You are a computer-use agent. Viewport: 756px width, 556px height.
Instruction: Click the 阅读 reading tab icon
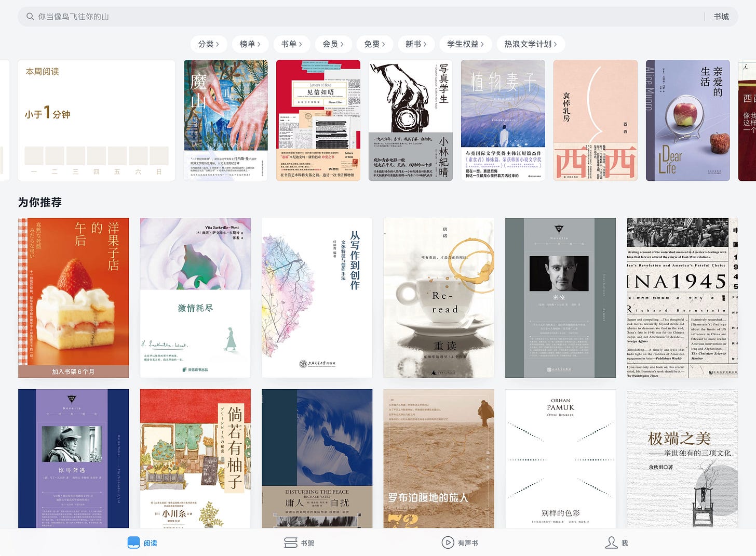pyautogui.click(x=133, y=542)
